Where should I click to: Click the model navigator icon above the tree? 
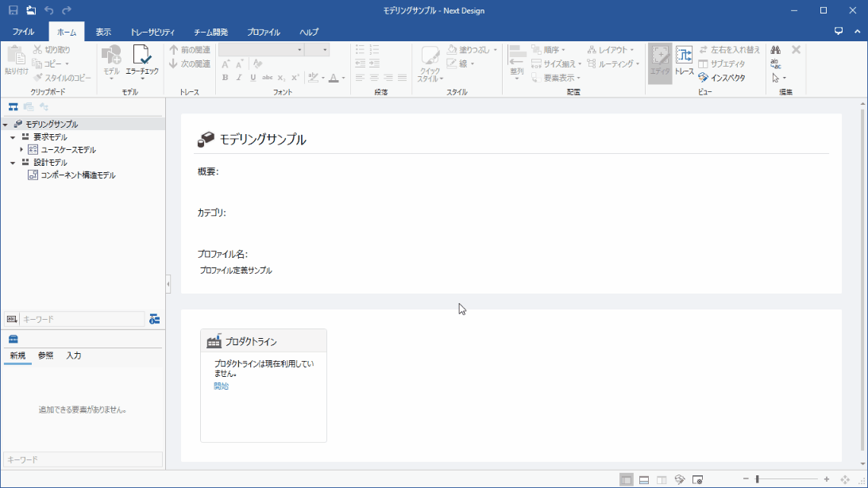(14, 106)
